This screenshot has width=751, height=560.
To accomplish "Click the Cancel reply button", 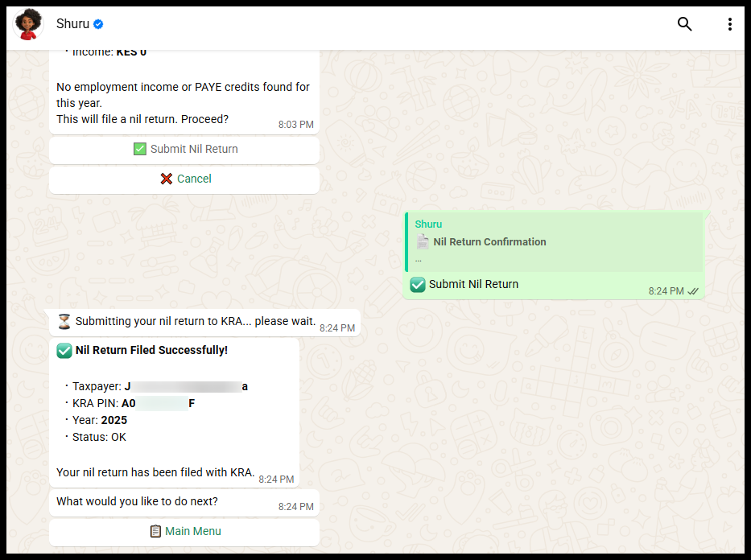I will tap(184, 179).
